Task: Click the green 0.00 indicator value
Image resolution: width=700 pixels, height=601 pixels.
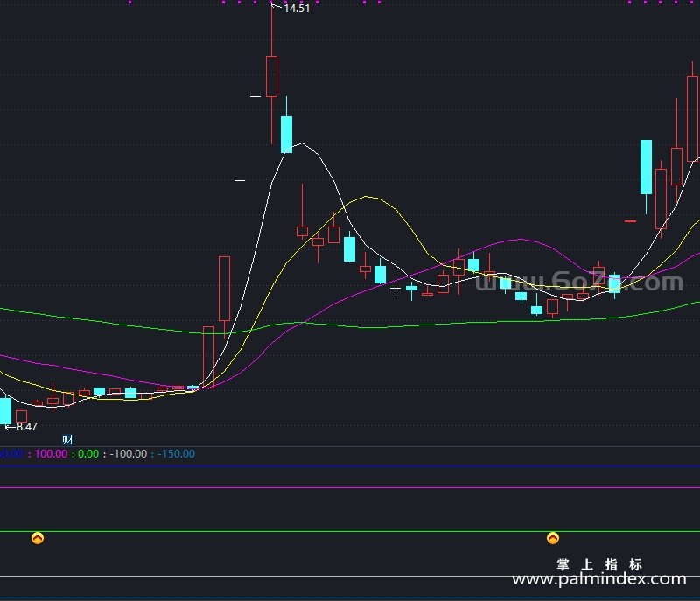Action: click(88, 454)
